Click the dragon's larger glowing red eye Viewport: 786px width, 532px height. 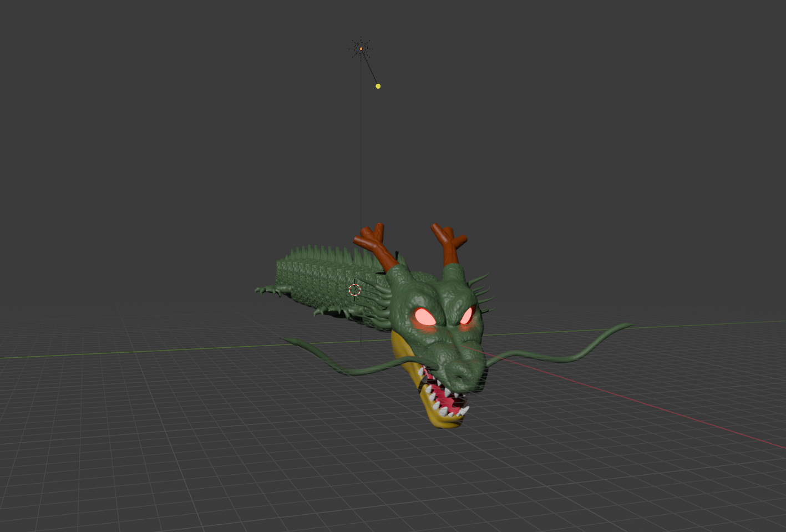(x=425, y=317)
